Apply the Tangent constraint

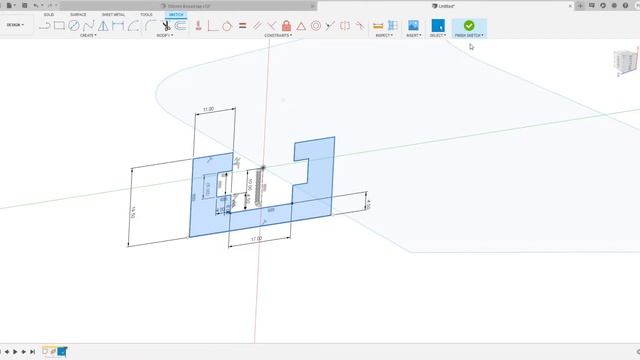tap(227, 26)
